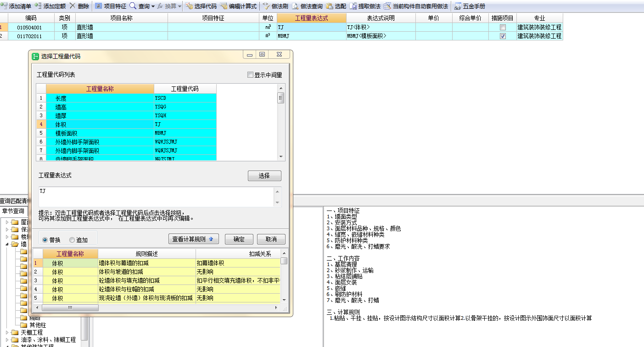The image size is (644, 347).
Task: Click the rules table vertical scrollbar thumb
Action: click(x=284, y=261)
